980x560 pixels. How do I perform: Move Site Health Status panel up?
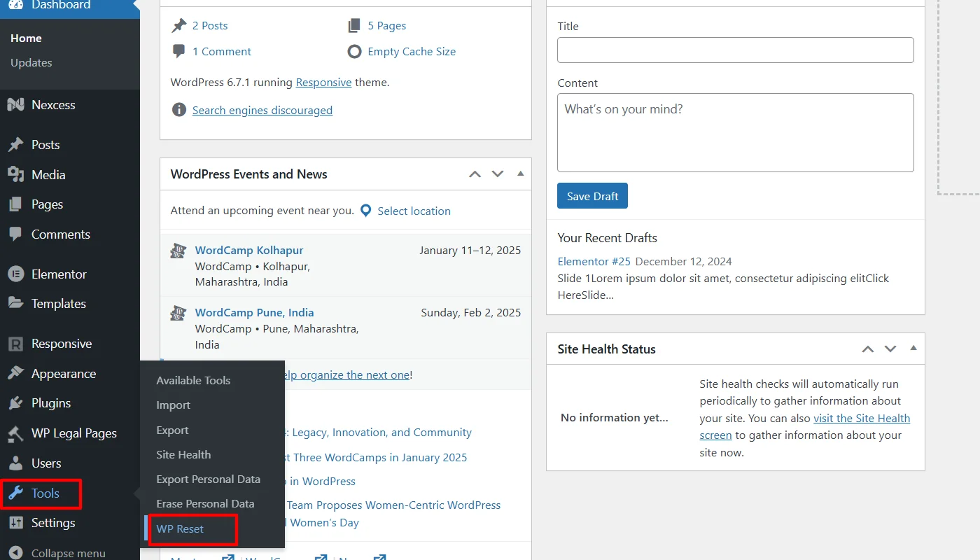pyautogui.click(x=868, y=349)
